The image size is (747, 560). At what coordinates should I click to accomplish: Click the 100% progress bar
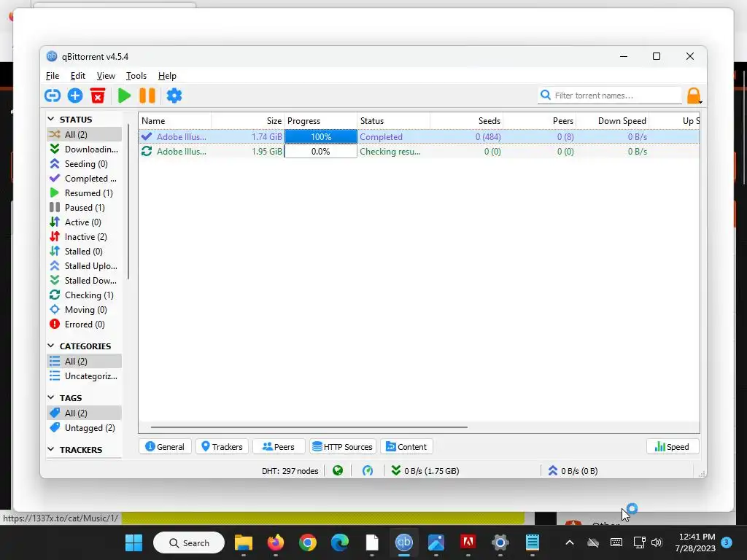321,136
